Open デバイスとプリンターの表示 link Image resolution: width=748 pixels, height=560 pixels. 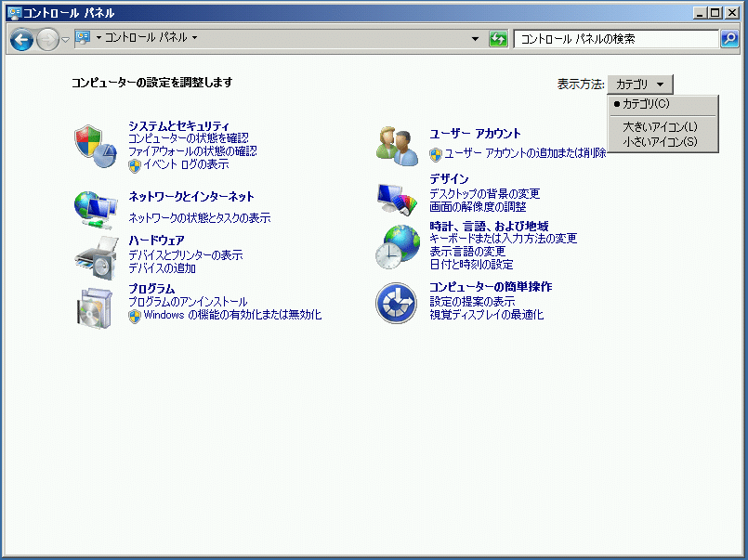click(x=186, y=255)
